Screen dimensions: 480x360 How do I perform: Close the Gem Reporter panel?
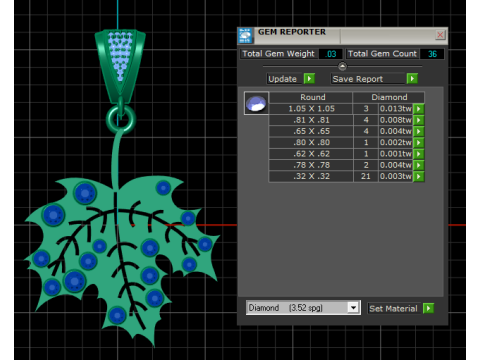[x=440, y=35]
